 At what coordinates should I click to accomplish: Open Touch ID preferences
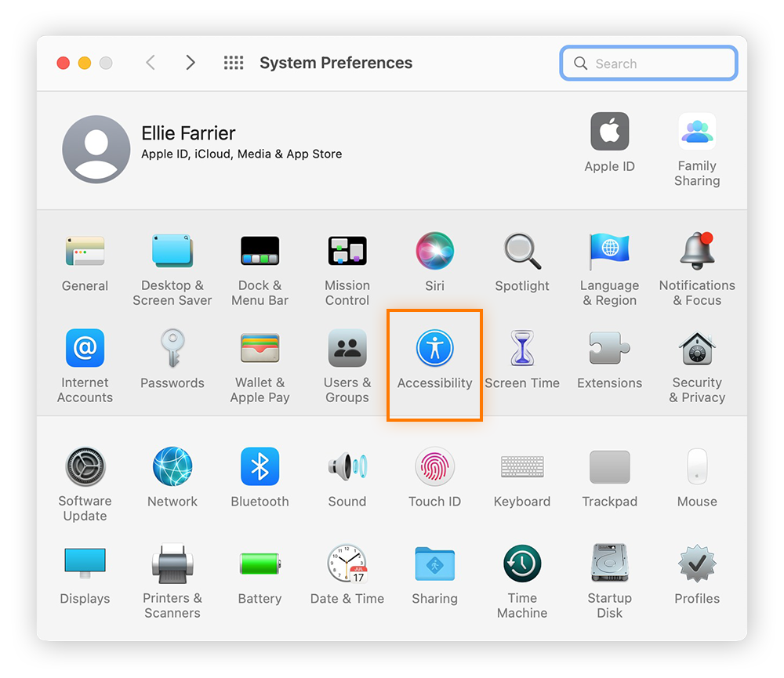[434, 466]
